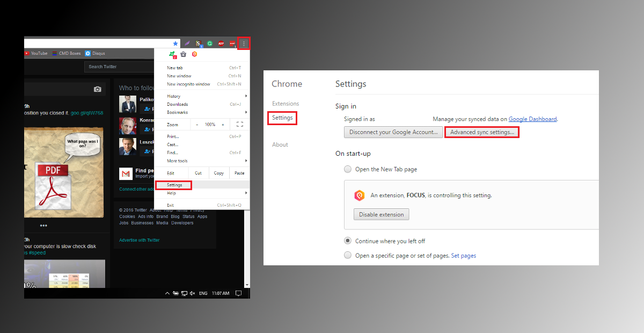
Task: Click Copy in the Edit row
Action: (219, 173)
